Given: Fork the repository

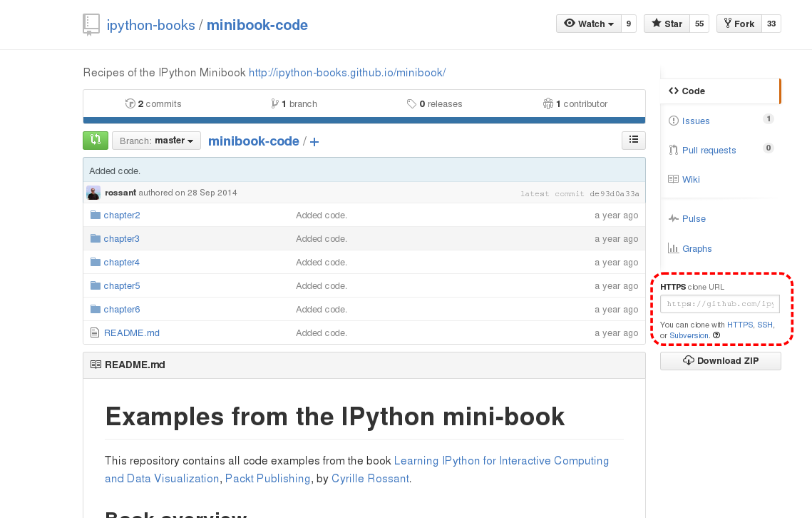Looking at the screenshot, I should coord(739,24).
